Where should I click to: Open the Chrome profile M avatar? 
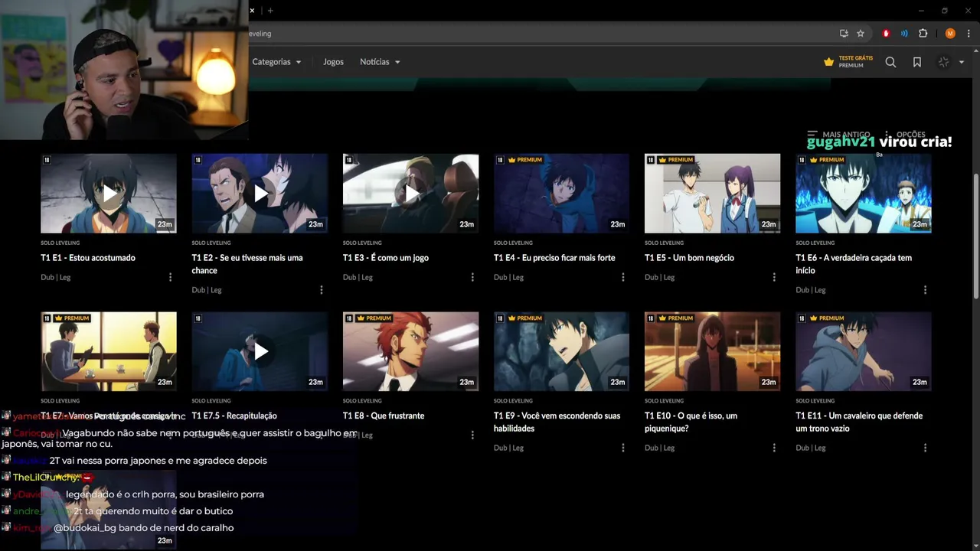pyautogui.click(x=950, y=34)
